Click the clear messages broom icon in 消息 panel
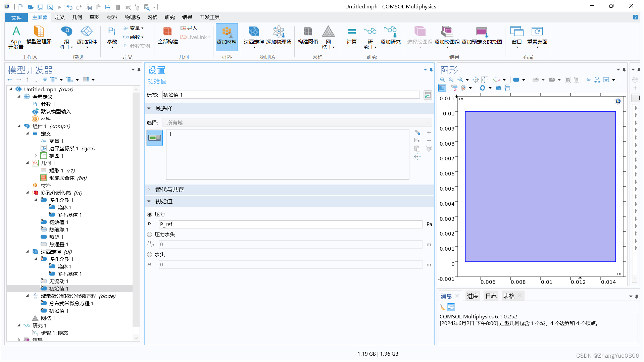644x362 pixels. [442, 307]
